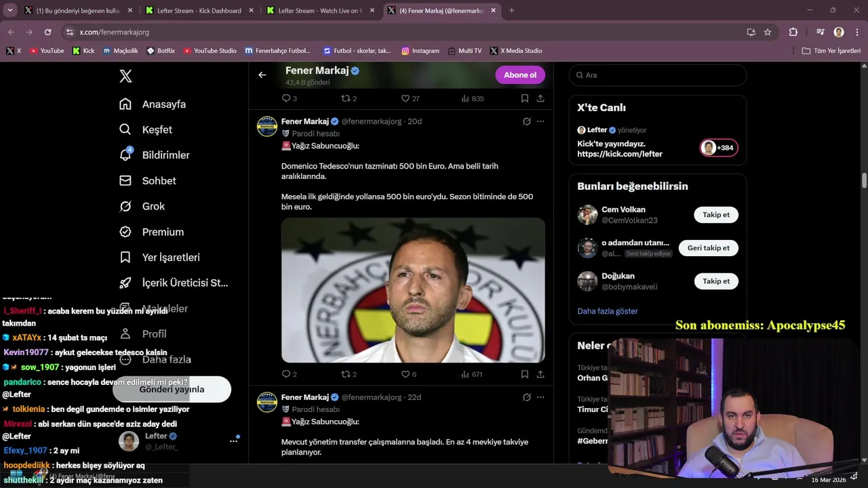This screenshot has height=488, width=868.
Task: Click Abone ol subscribe button
Action: [520, 75]
